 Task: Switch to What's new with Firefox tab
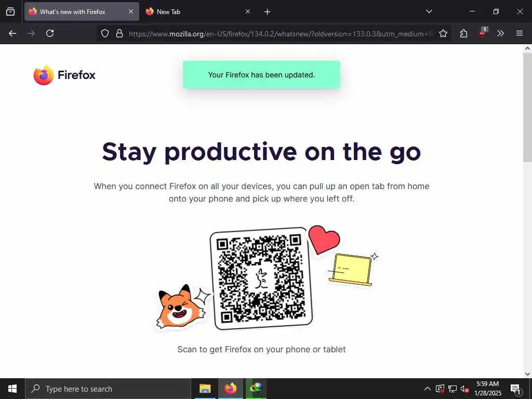click(x=82, y=11)
